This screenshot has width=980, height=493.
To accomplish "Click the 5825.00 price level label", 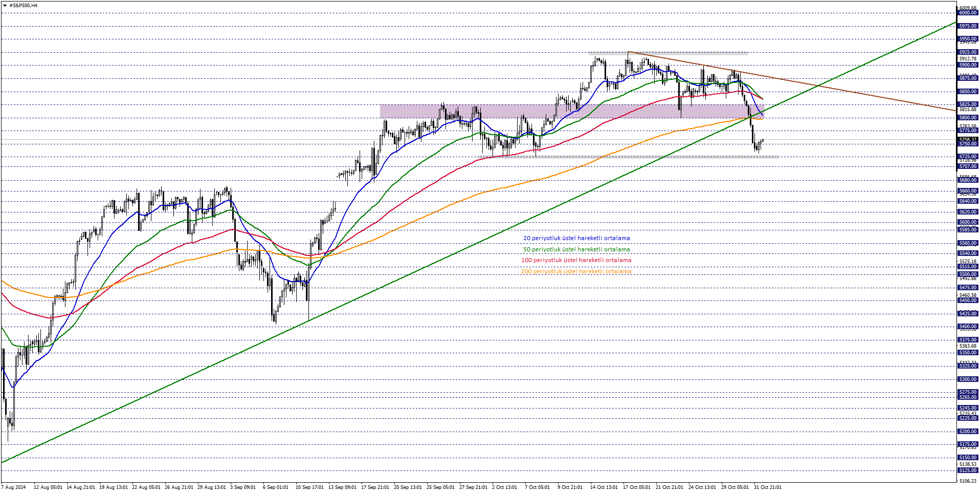I will tap(968, 104).
